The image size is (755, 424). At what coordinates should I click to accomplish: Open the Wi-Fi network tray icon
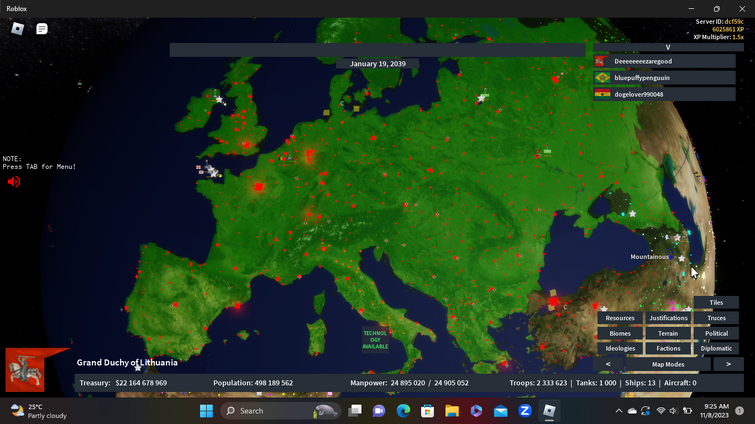(661, 411)
